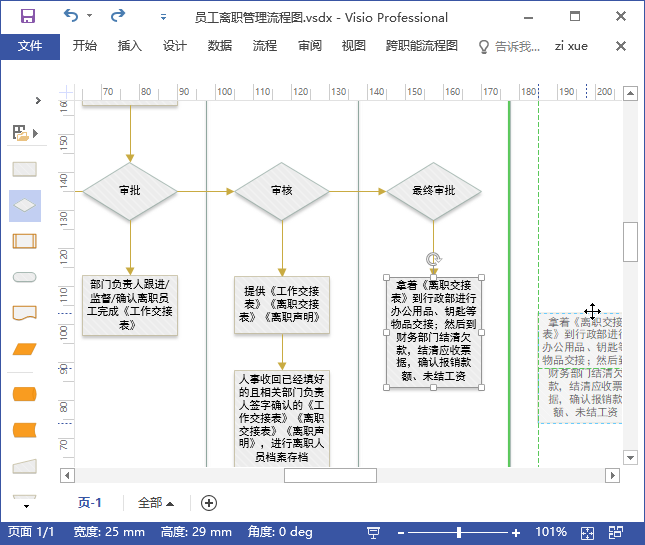Click the vertical scrollbar down arrow
645x545 pixels.
tap(630, 457)
